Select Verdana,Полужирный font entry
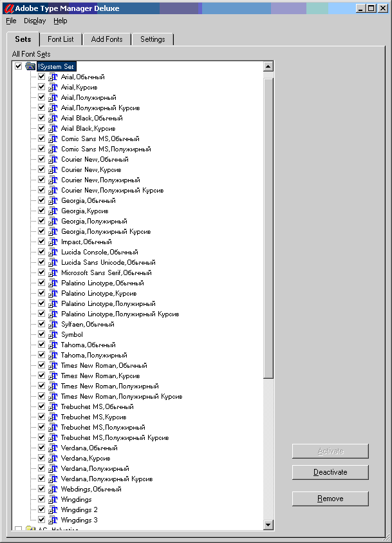392x543 pixels. tap(95, 468)
